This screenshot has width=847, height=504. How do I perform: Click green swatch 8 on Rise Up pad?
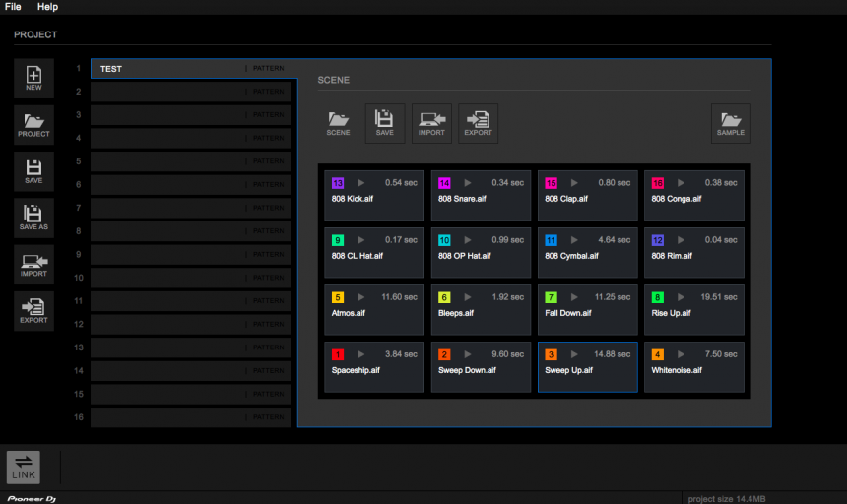coord(657,297)
